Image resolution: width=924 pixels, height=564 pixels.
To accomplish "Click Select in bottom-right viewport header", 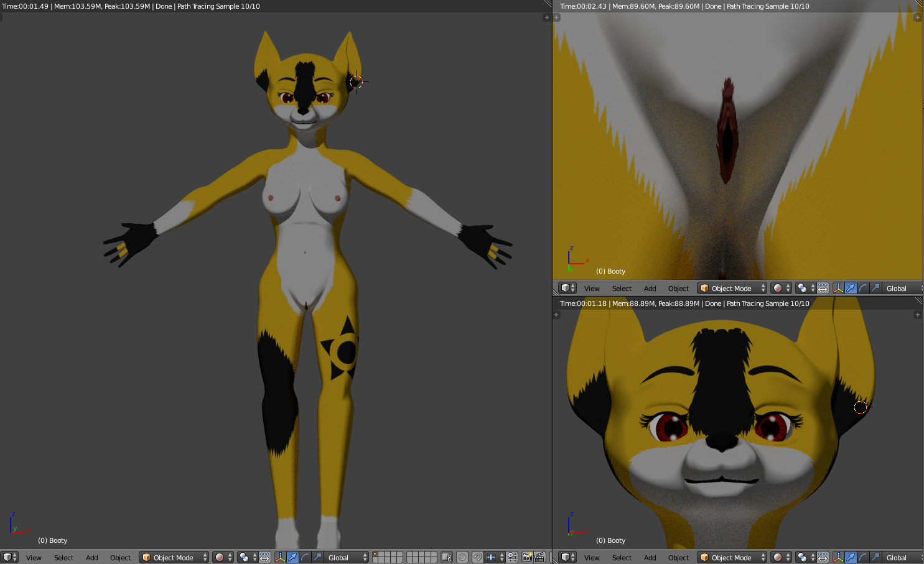I will point(622,558).
